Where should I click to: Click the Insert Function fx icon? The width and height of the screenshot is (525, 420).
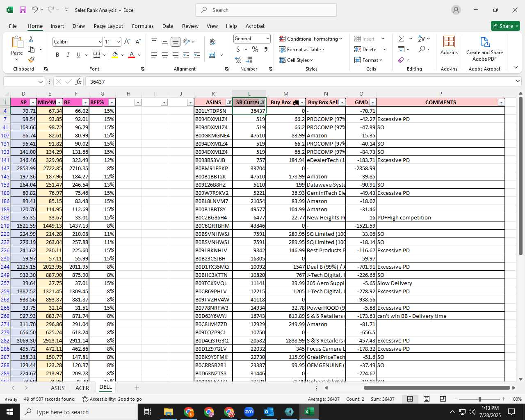(x=79, y=82)
